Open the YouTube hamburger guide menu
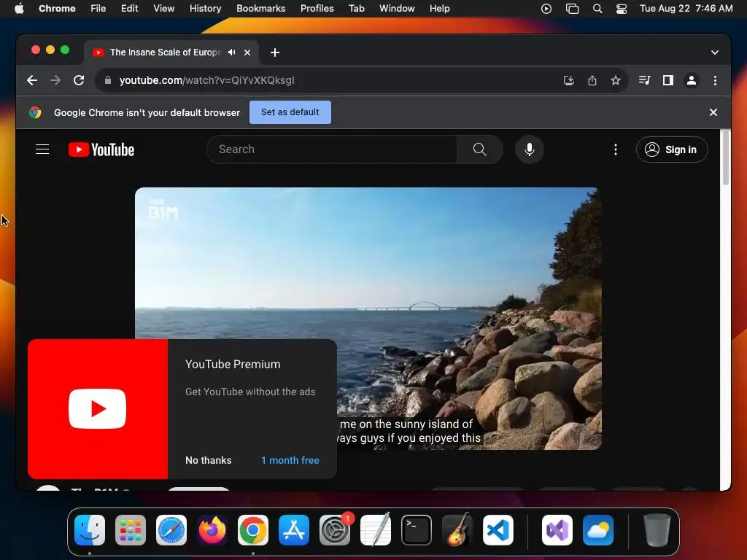The width and height of the screenshot is (747, 560). click(42, 149)
